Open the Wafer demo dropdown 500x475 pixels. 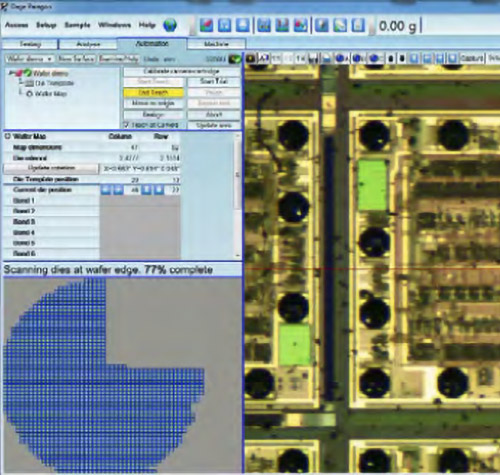30,59
